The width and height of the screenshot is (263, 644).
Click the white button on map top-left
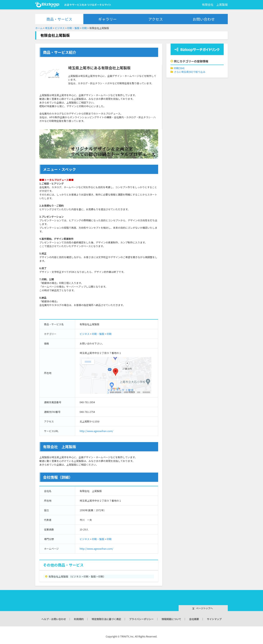click(x=88, y=361)
